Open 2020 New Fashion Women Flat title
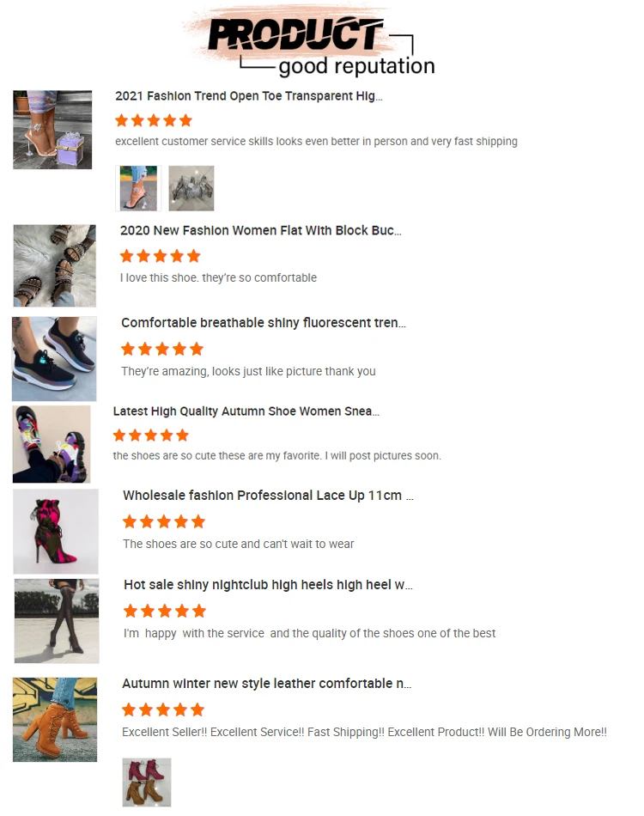The image size is (644, 816). 261,230
